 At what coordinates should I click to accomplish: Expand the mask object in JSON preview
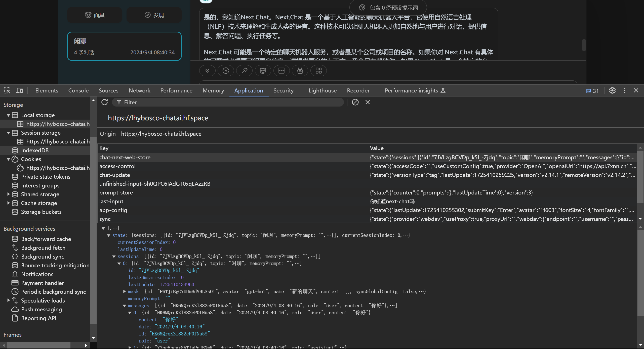point(124,291)
